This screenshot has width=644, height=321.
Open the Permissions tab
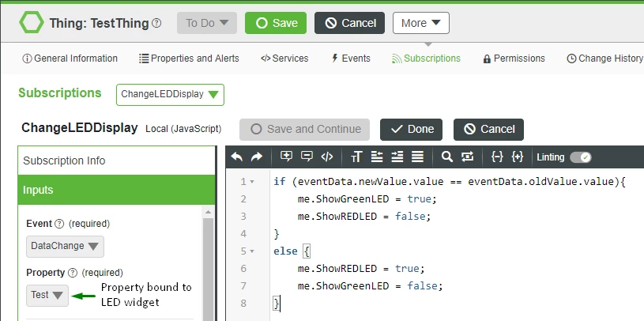coord(514,59)
